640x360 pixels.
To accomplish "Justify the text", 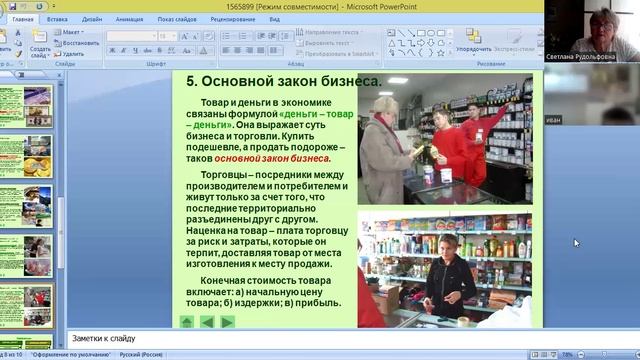I will point(260,51).
